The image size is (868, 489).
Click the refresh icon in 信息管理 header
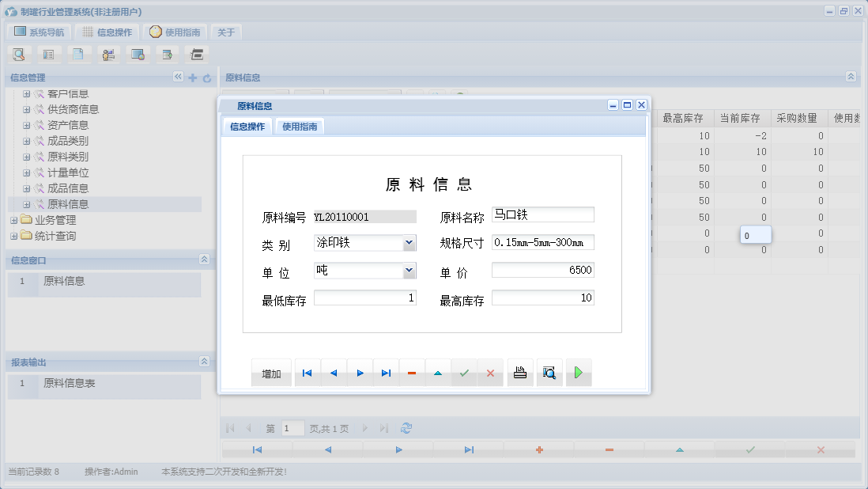coord(207,78)
